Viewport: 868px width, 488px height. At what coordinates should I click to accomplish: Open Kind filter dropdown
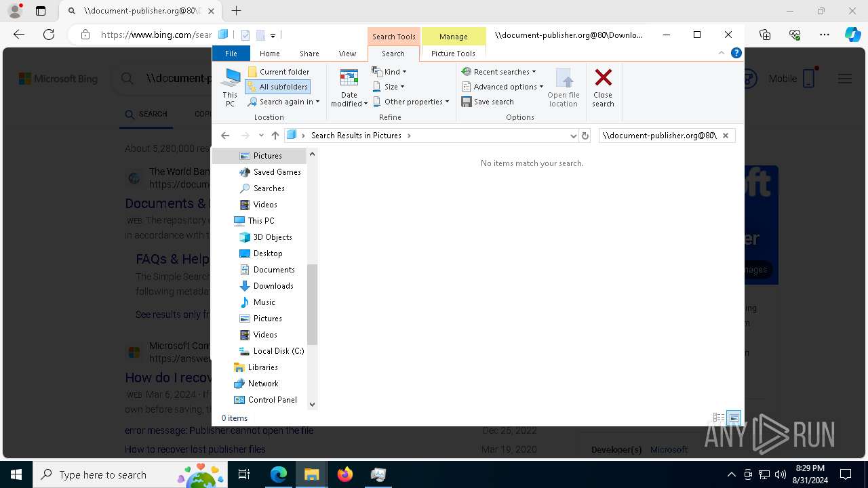click(390, 72)
